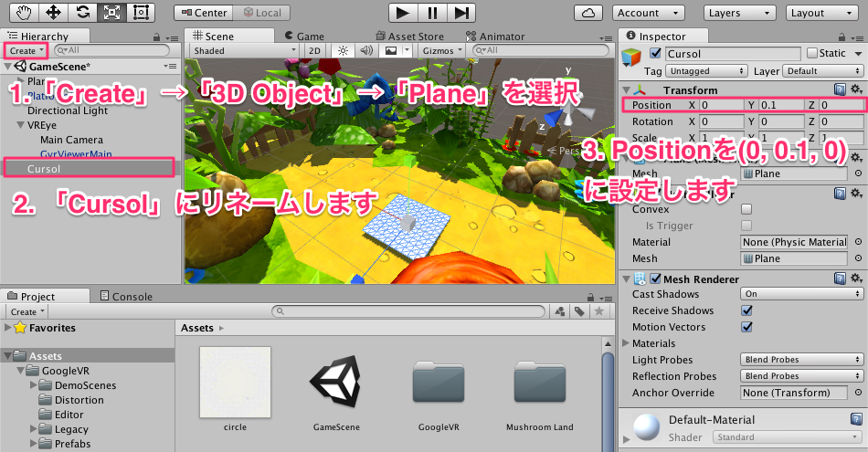Start Play mode
Viewport: 868px width, 452px height.
(403, 13)
